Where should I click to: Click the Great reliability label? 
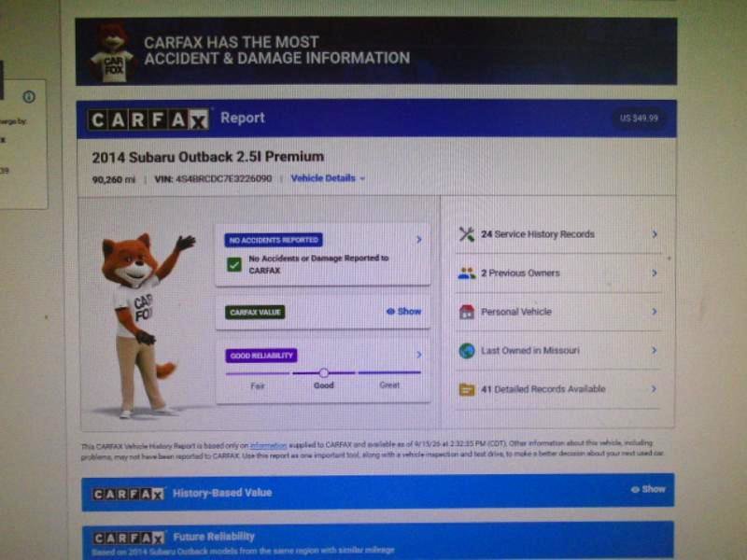click(389, 385)
